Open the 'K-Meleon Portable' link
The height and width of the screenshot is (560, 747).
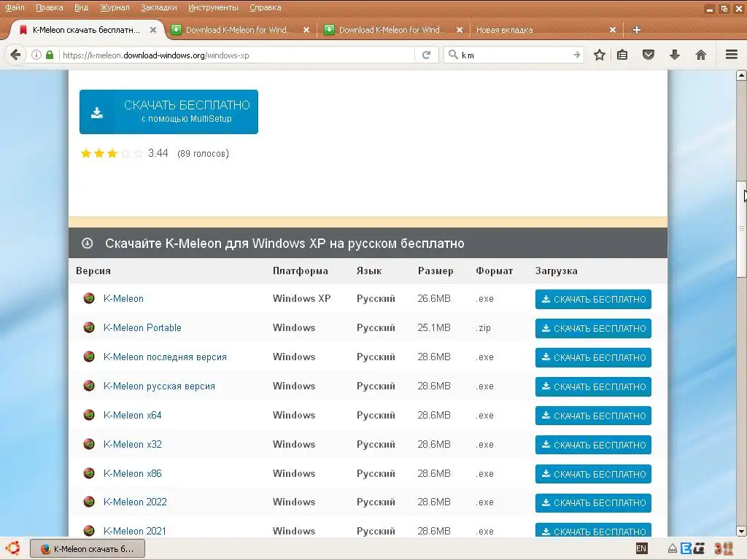pyautogui.click(x=142, y=327)
